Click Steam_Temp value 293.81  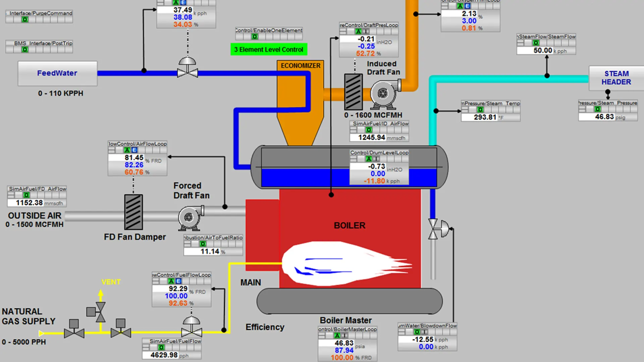tap(485, 117)
